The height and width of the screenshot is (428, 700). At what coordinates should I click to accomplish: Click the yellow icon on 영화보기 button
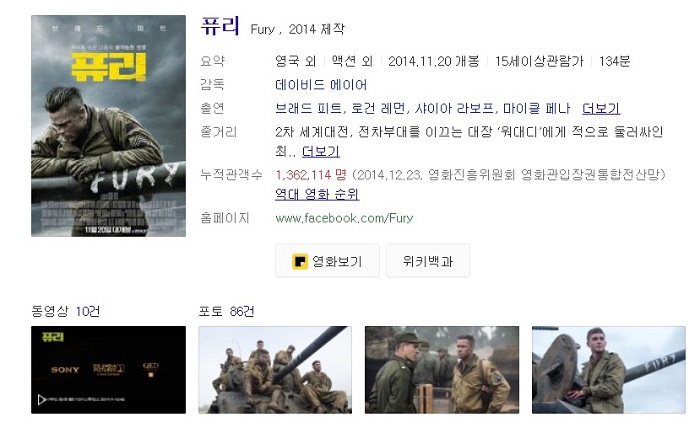tap(300, 262)
